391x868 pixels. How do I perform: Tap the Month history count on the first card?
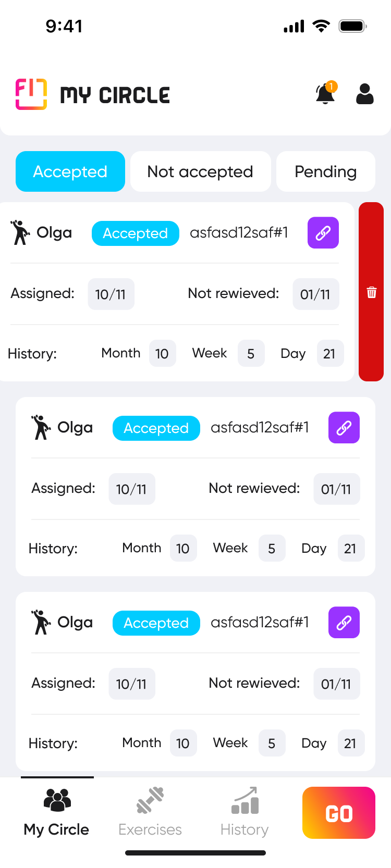tap(162, 354)
